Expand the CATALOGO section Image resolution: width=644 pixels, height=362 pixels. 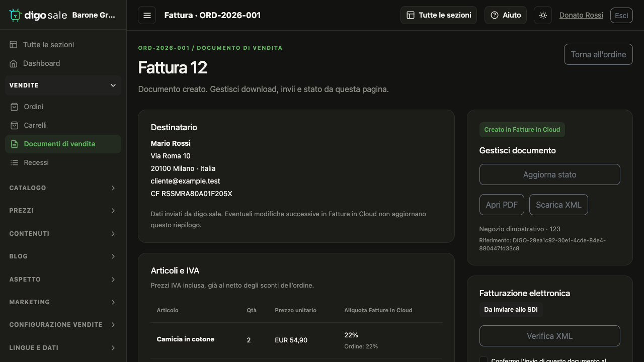tap(63, 188)
